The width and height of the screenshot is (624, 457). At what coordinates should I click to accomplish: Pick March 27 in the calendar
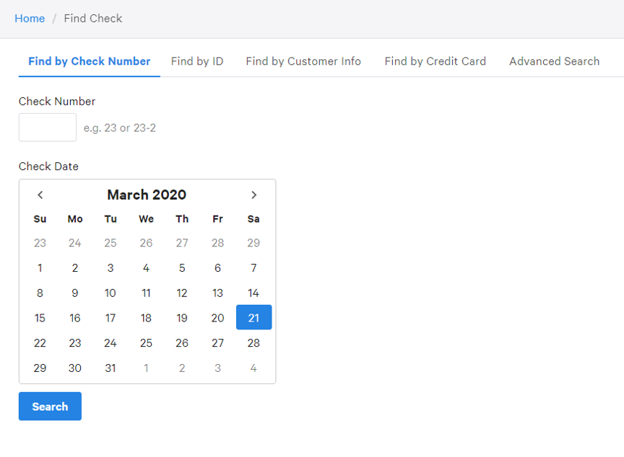coord(218,343)
